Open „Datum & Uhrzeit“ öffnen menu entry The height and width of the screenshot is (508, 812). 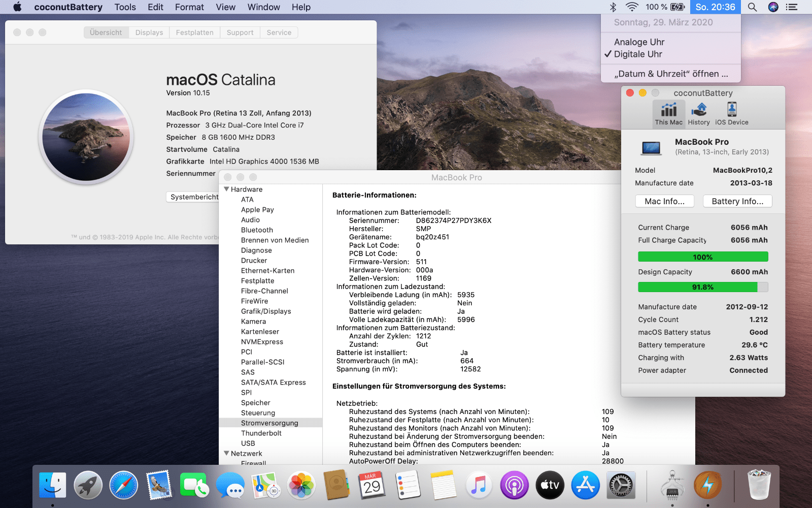pyautogui.click(x=671, y=74)
